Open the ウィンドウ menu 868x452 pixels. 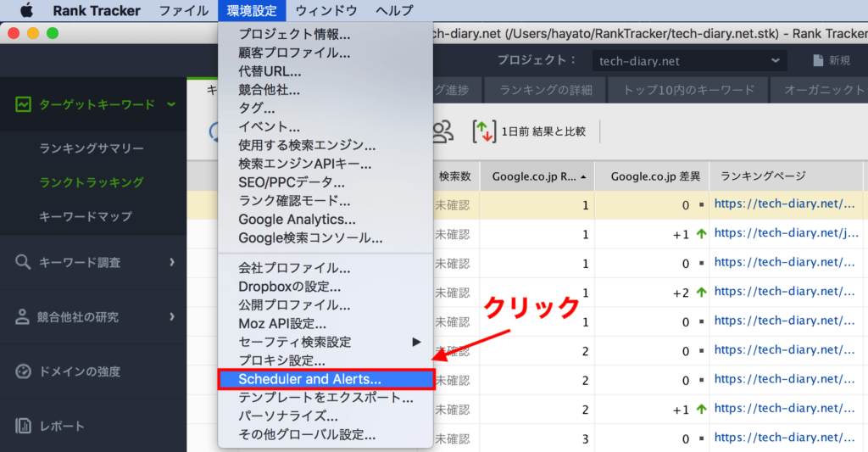[x=326, y=10]
